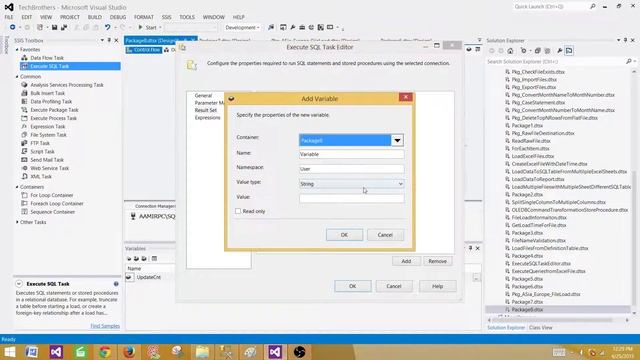This screenshot has width=640, height=360.
Task: Pick the Execute Package Task
Action: [54, 110]
